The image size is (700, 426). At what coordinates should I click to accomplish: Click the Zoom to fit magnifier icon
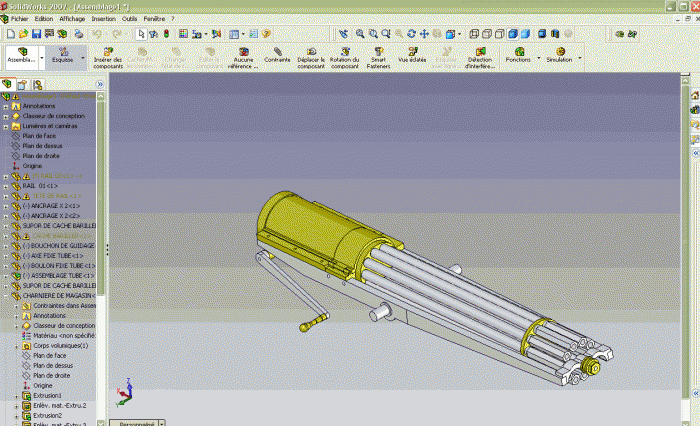(360, 34)
